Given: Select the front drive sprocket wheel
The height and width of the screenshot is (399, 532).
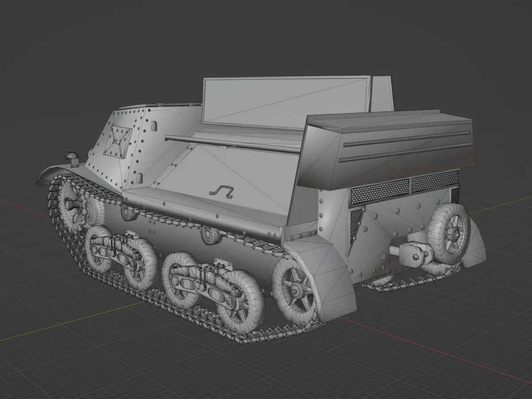Looking at the screenshot, I should click(x=71, y=204).
